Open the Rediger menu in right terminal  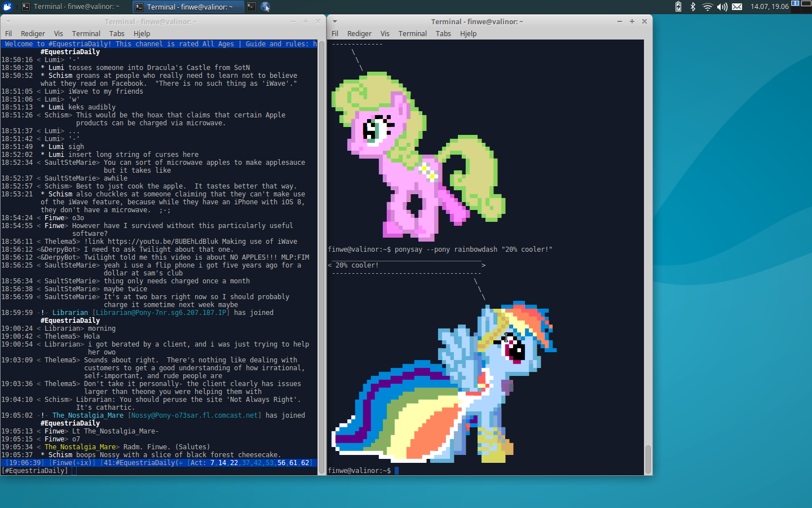[x=359, y=34]
